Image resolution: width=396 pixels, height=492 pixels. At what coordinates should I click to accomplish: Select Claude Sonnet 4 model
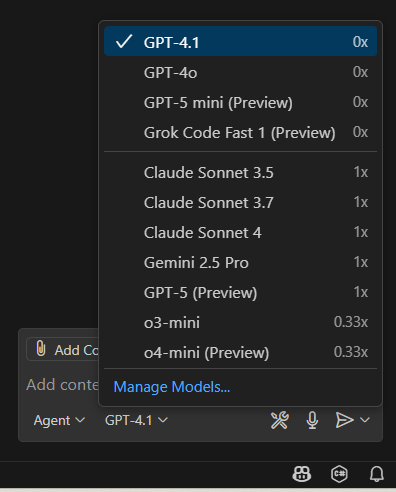click(x=240, y=232)
